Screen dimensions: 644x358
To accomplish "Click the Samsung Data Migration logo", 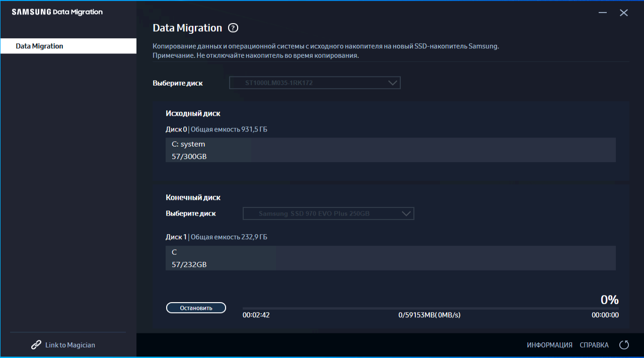I will pos(57,12).
